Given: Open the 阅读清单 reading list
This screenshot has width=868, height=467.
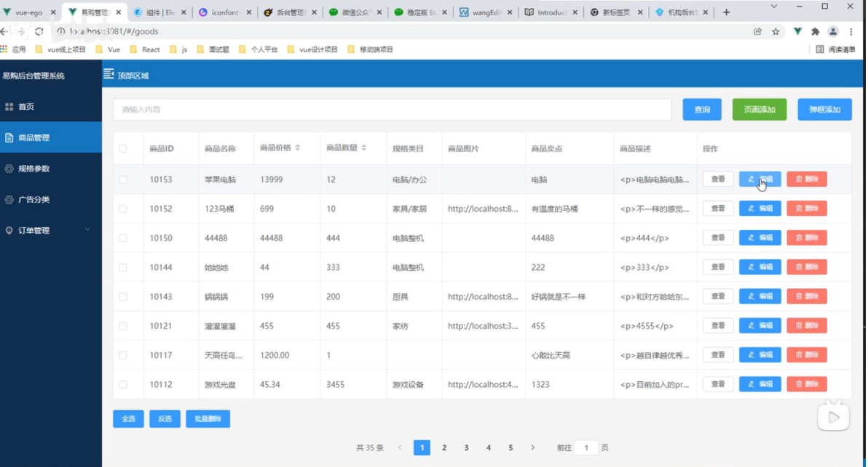Looking at the screenshot, I should [x=835, y=49].
